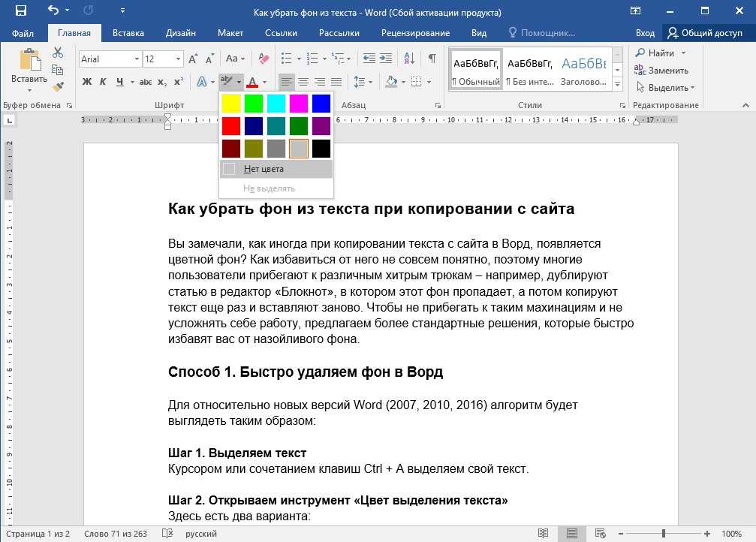Viewport: 756px width, 542px height.
Task: Toggle bold formatting (Ж)
Action: tap(87, 82)
